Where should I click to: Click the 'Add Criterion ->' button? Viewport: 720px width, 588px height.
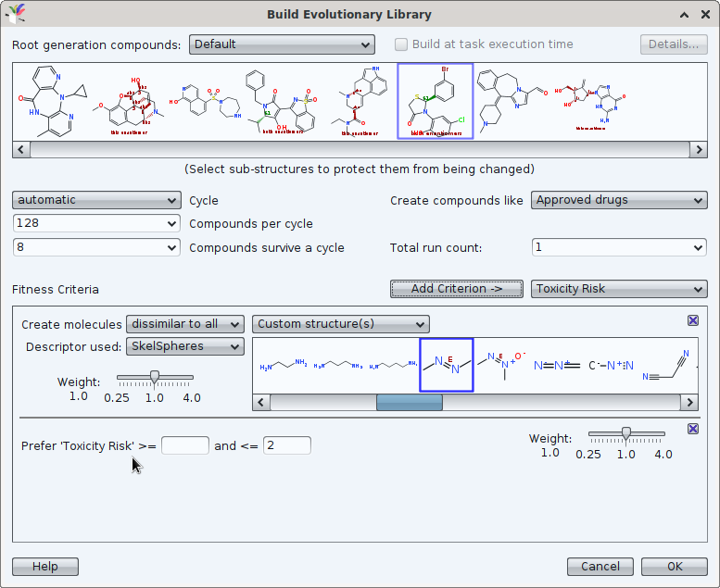[x=456, y=289]
